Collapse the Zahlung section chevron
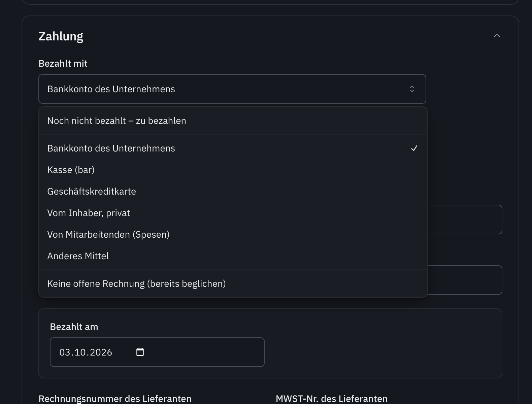The image size is (532, 404). (497, 36)
